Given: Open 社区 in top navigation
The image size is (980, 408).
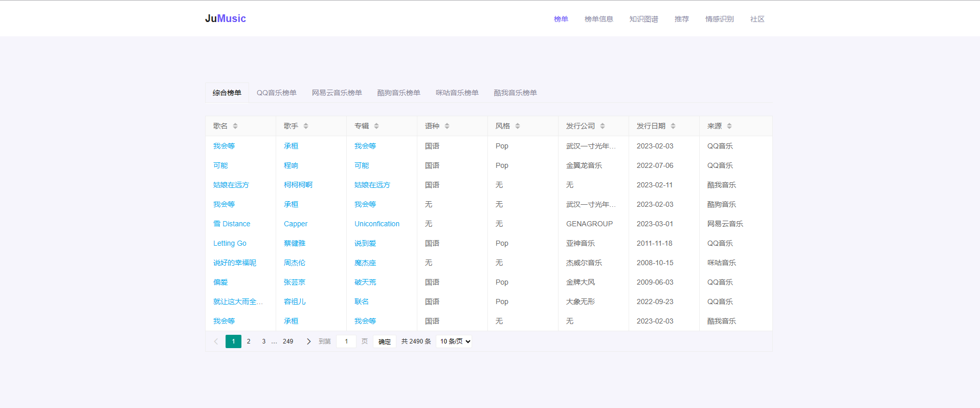Looking at the screenshot, I should (758, 19).
